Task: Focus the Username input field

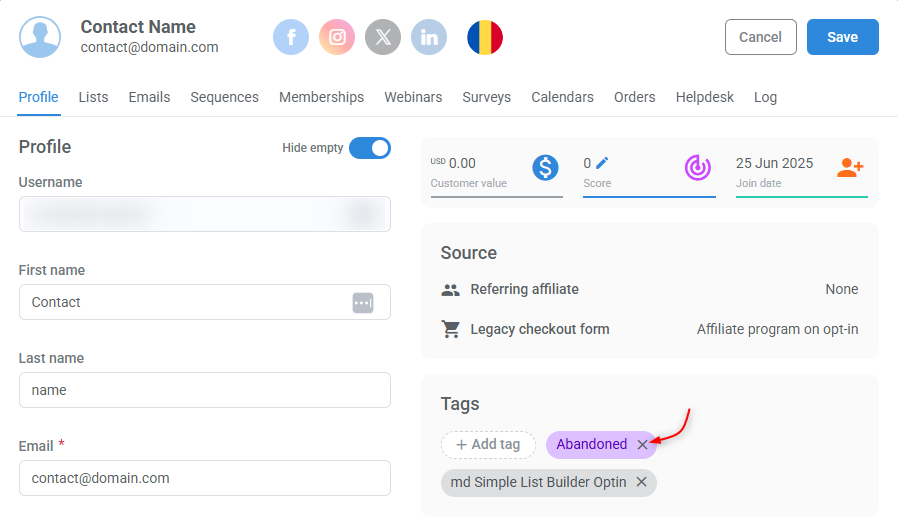Action: pos(205,214)
